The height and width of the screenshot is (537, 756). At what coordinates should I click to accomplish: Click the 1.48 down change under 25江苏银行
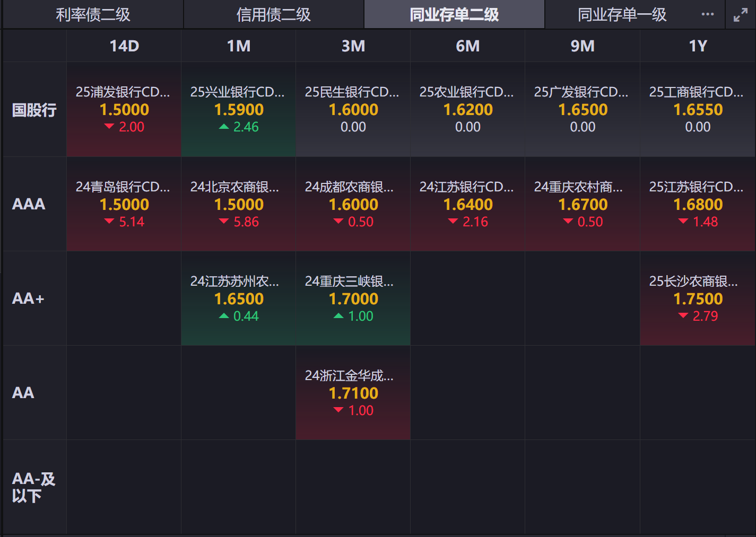[x=698, y=222]
